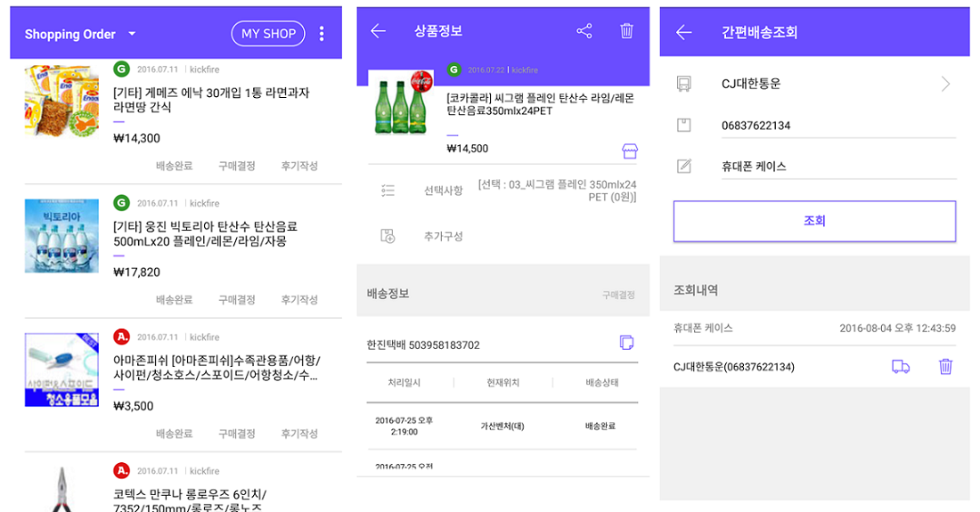Click the 현재위치 column header
The height and width of the screenshot is (512, 980).
[502, 382]
